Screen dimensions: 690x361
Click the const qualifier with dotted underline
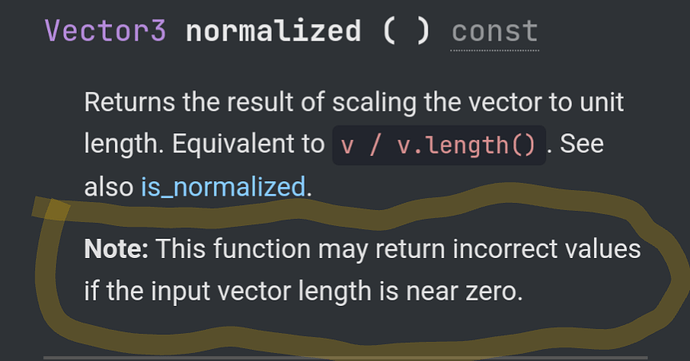click(x=495, y=32)
